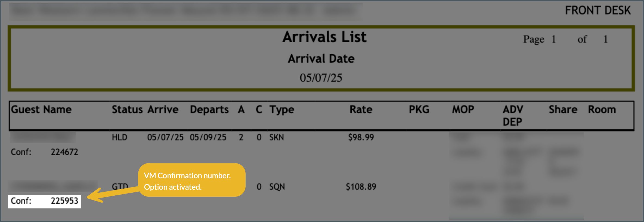Select the Arrive column header
The image size is (644, 222).
(x=163, y=110)
